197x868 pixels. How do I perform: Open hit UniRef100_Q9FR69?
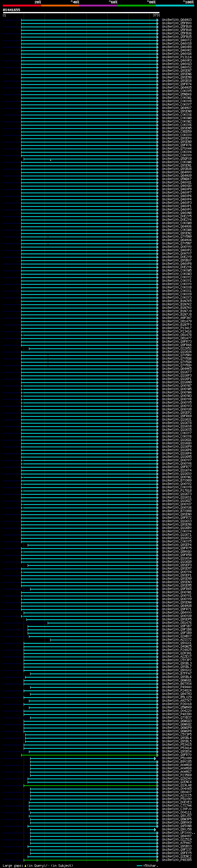177,417
